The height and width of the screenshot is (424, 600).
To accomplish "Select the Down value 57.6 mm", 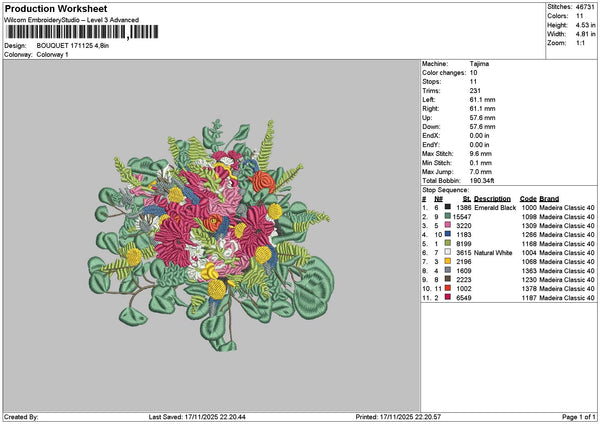I will pos(482,127).
